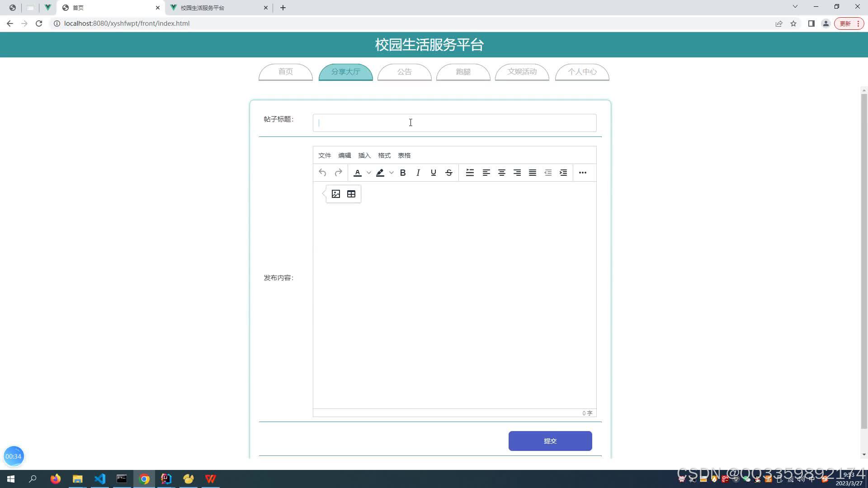
Task: Open the 个人中心 navigation tab
Action: point(582,72)
